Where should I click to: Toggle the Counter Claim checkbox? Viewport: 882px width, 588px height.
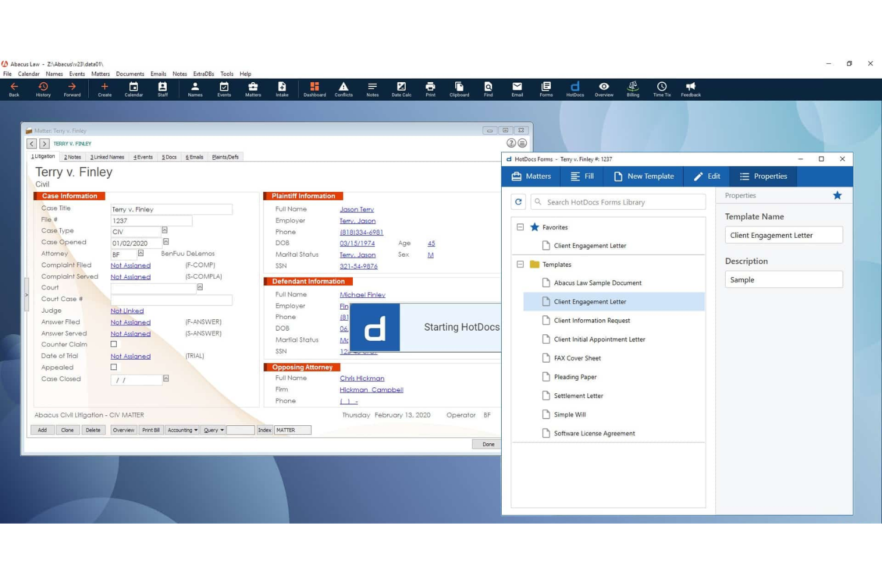[x=113, y=344]
